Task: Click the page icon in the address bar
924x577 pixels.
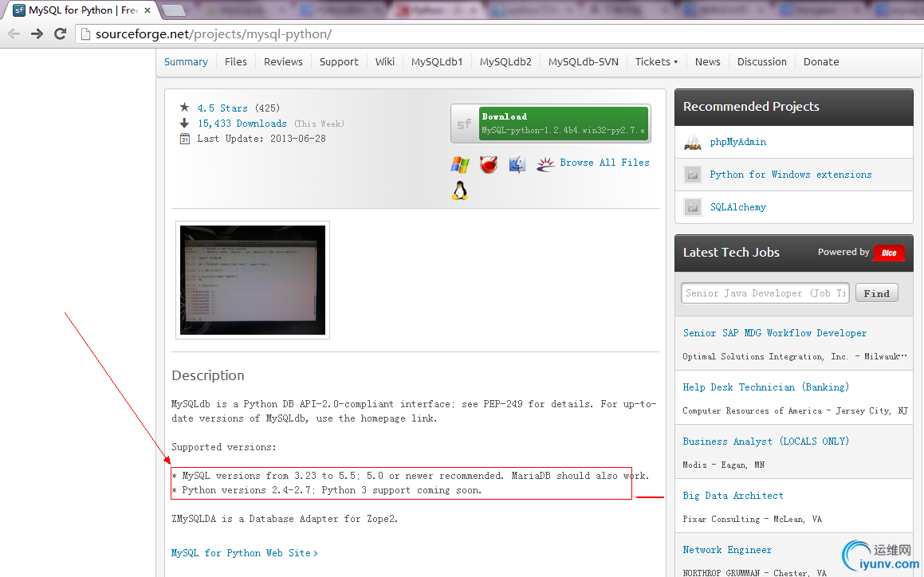Action: click(85, 34)
